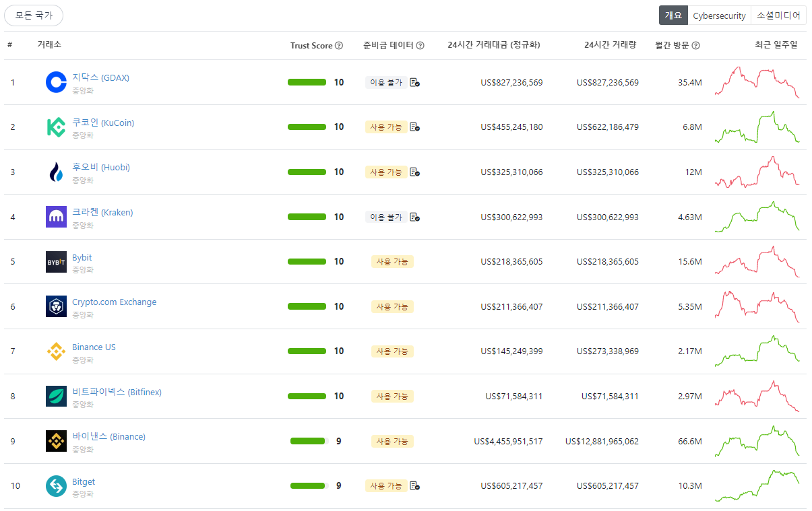Click the Binance US logo
Viewport: 812px width, 511px height.
[56, 351]
